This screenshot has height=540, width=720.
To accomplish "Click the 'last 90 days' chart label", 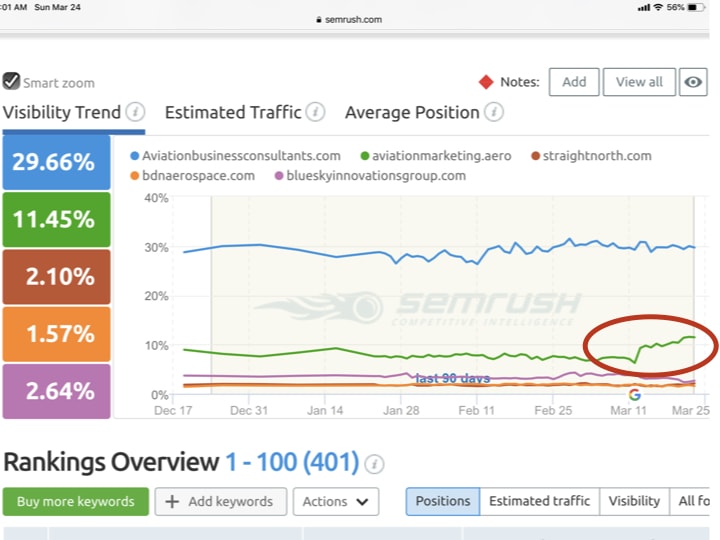I will tap(453, 378).
